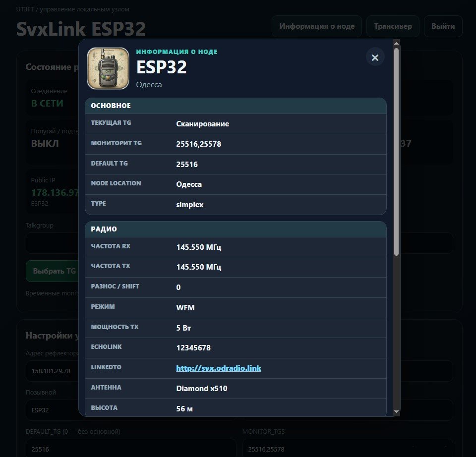Focus the callsign field containing ESP32
The image size is (476, 457).
(x=52, y=410)
